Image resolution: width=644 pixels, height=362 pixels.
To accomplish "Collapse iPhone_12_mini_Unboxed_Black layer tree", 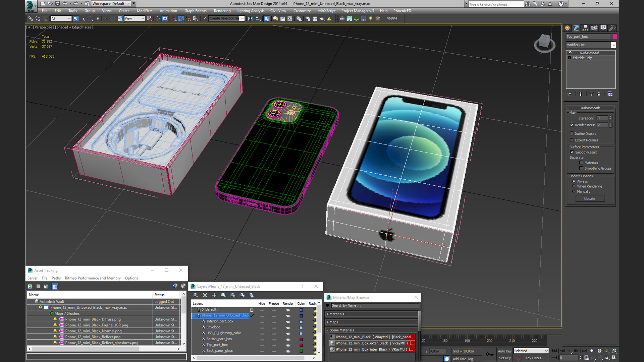I will 194,316.
